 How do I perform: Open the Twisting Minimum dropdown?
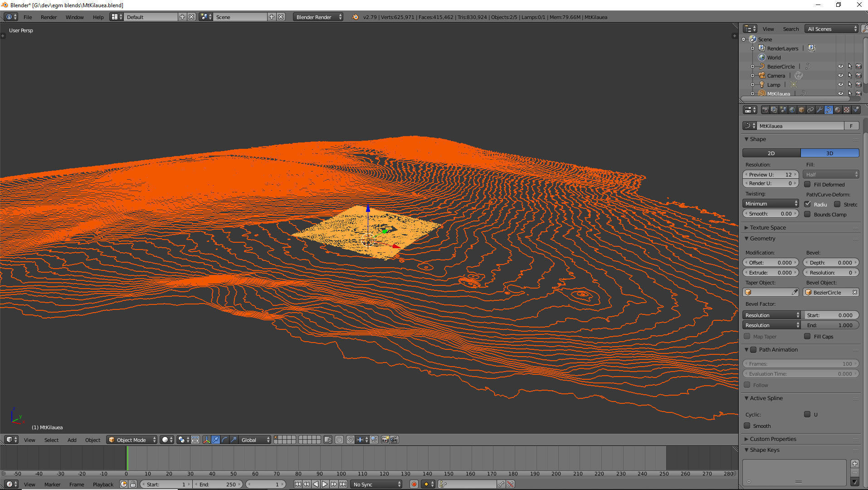coord(770,203)
